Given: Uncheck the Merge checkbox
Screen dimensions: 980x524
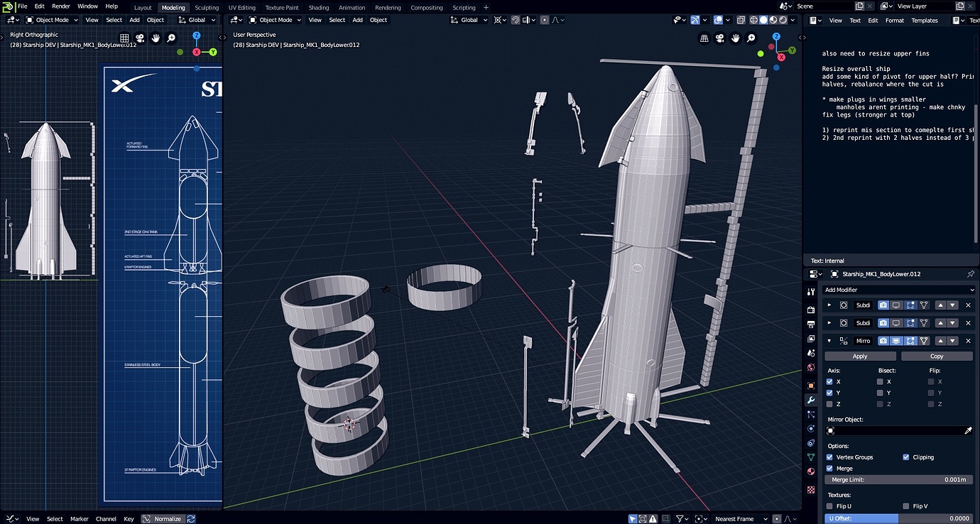Looking at the screenshot, I should tap(829, 469).
